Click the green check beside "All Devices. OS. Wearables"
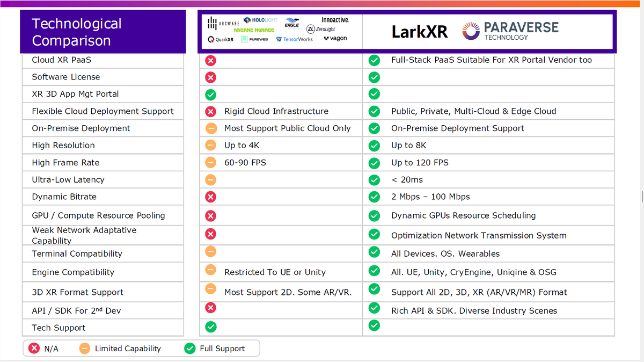Image resolution: width=644 pixels, height=362 pixels. [x=374, y=251]
